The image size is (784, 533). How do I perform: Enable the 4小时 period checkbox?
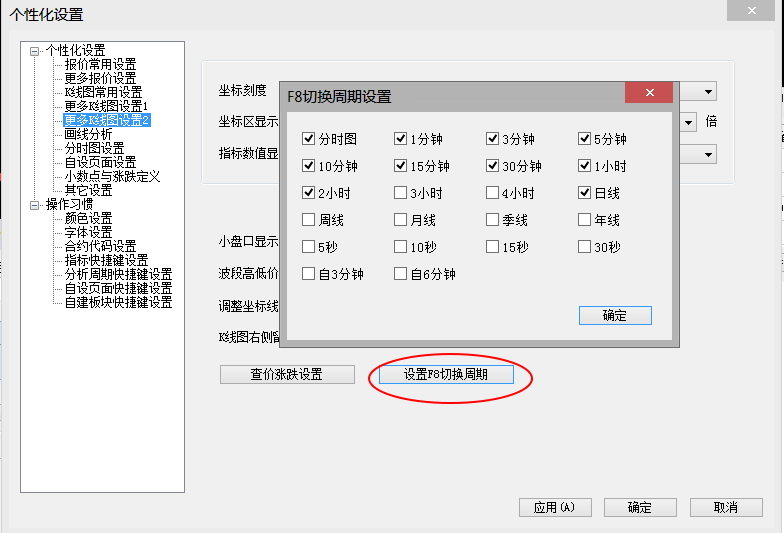(x=492, y=192)
